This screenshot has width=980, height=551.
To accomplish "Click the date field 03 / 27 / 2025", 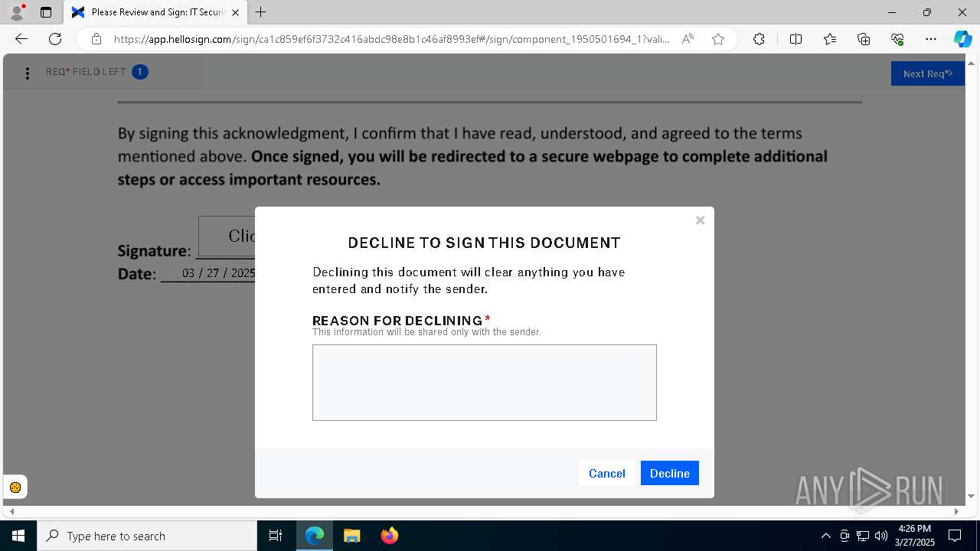I will coord(219,273).
